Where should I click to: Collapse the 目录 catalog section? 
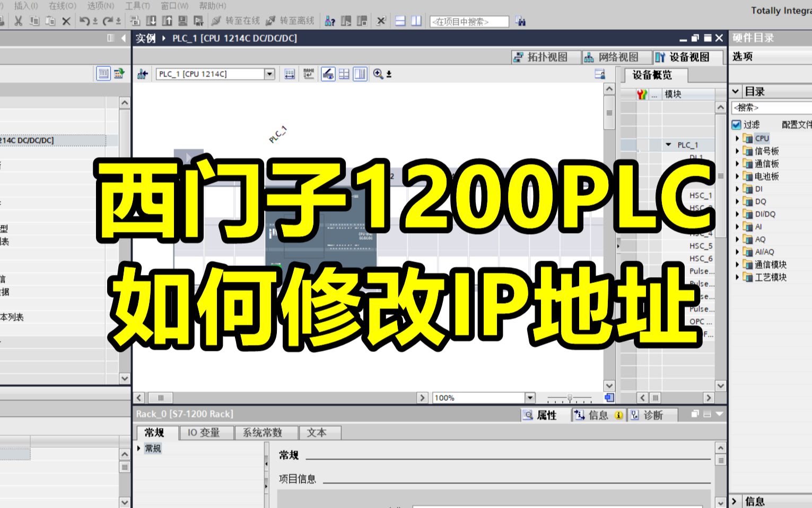736,91
